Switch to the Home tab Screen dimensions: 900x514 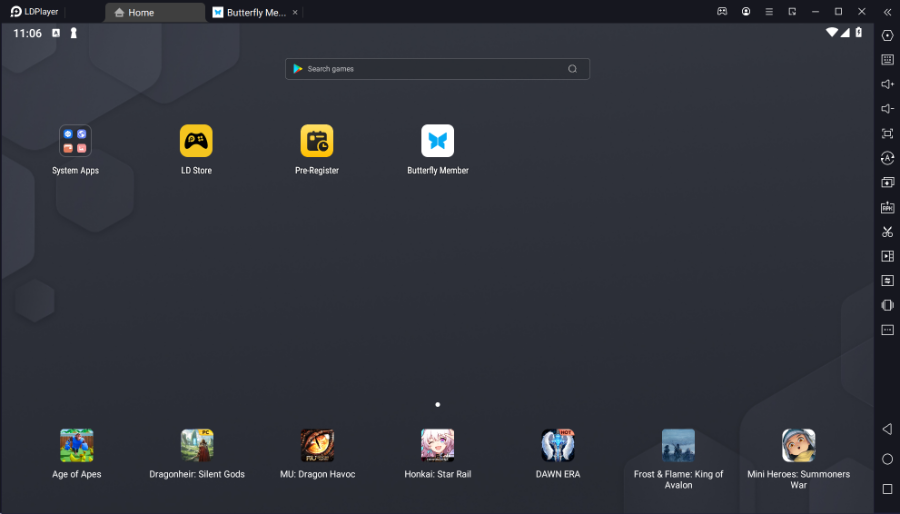155,13
